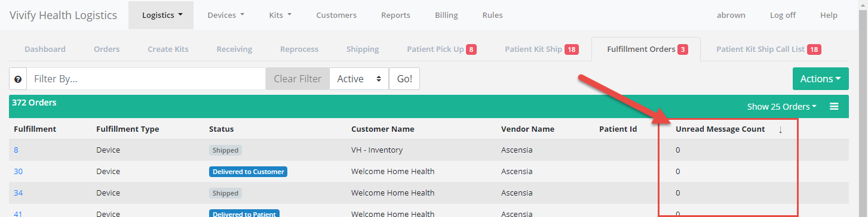Open the Kits dropdown menu

pyautogui.click(x=280, y=15)
